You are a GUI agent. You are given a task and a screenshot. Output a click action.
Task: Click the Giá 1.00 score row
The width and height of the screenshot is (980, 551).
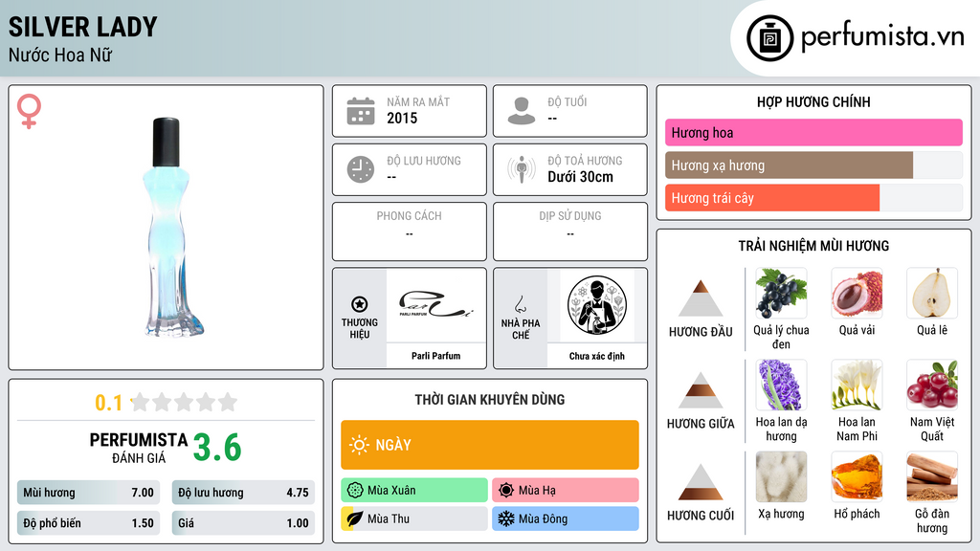(243, 523)
